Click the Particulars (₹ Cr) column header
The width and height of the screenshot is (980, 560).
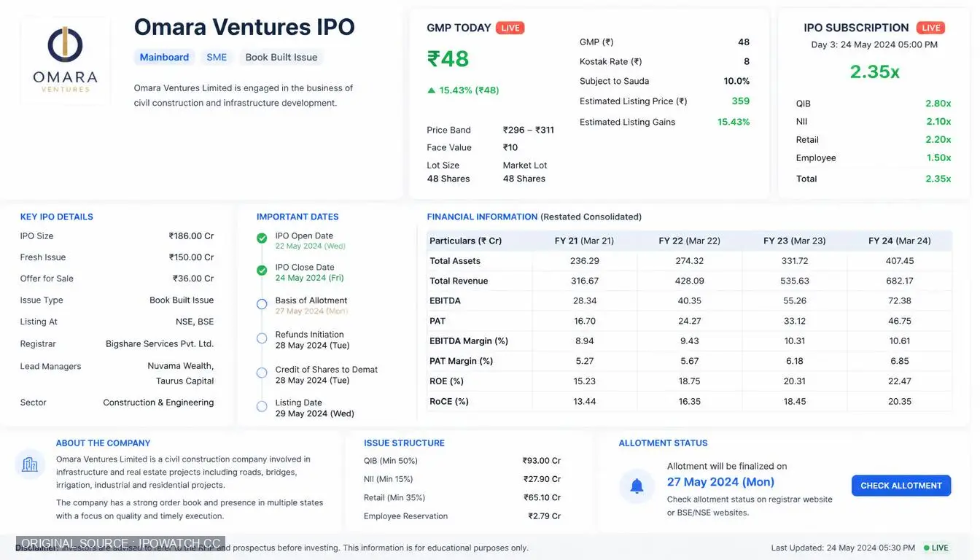pos(466,241)
